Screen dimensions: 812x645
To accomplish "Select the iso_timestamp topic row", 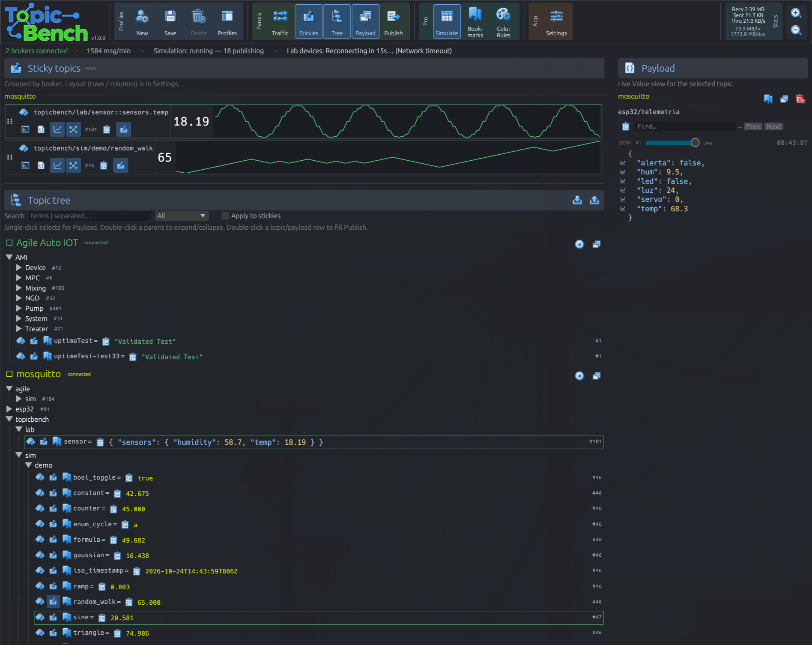I will point(319,571).
